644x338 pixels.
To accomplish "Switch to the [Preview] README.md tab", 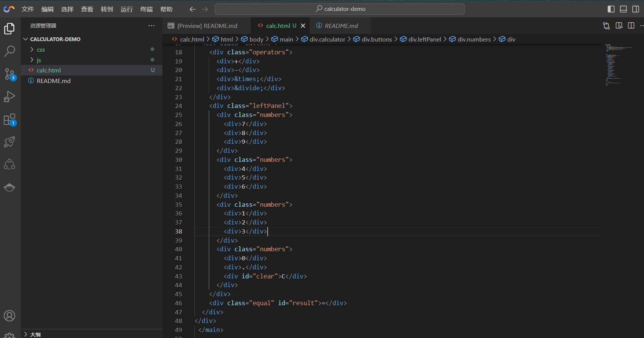I will pyautogui.click(x=207, y=26).
